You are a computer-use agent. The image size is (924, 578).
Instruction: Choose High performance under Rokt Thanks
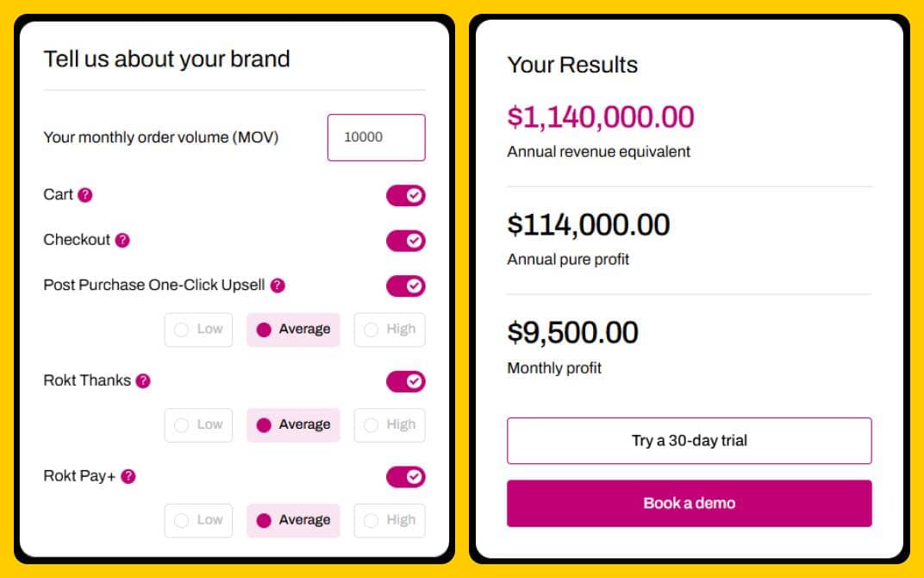[x=390, y=424]
